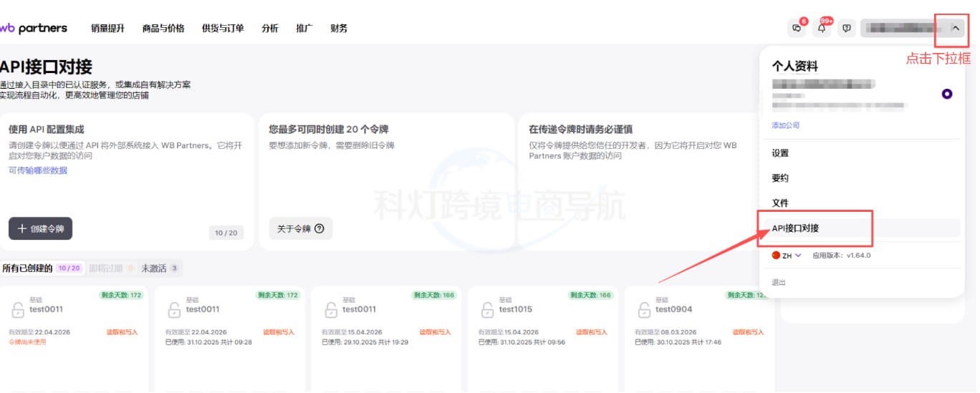
Task: Click the 令牌尚未使用 status text
Action: click(x=27, y=342)
